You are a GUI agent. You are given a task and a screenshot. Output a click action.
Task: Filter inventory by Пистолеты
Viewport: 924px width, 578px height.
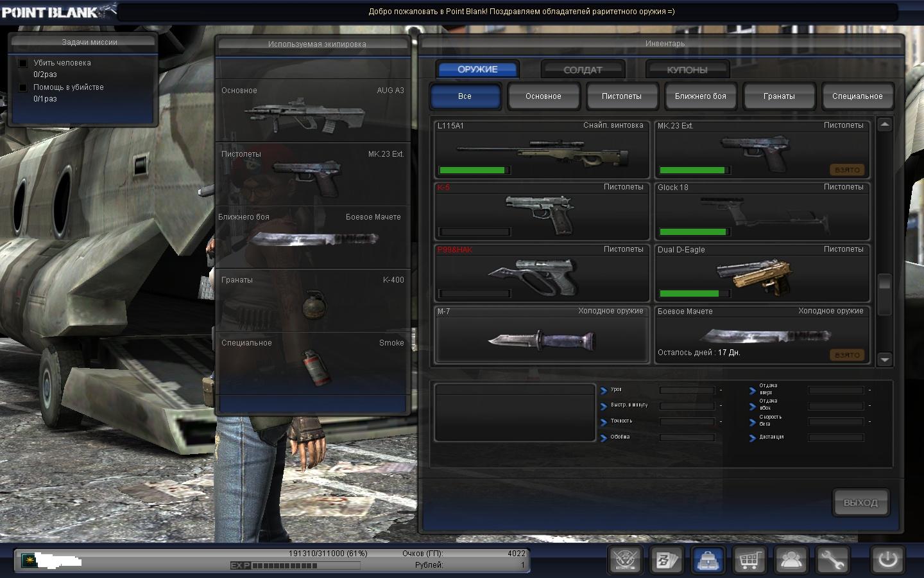621,96
